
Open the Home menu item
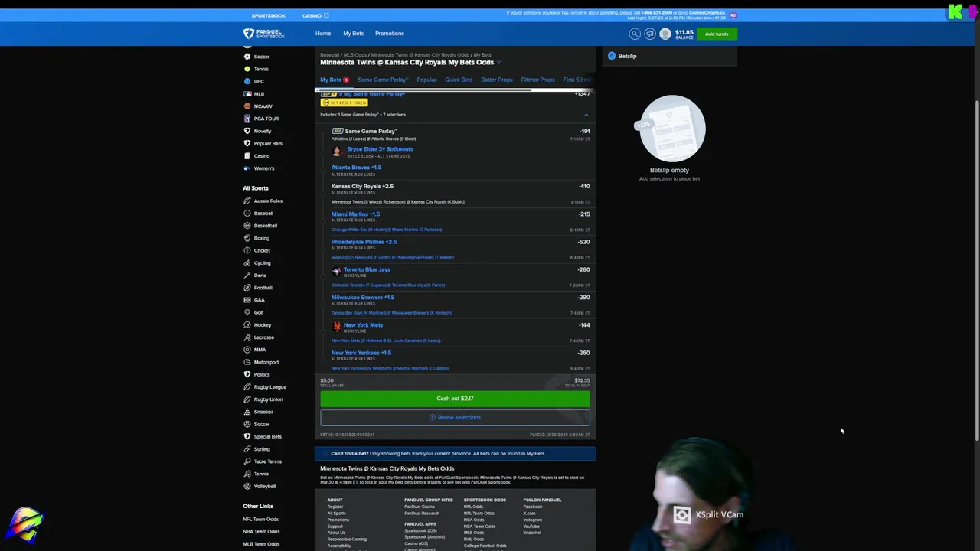pos(323,34)
